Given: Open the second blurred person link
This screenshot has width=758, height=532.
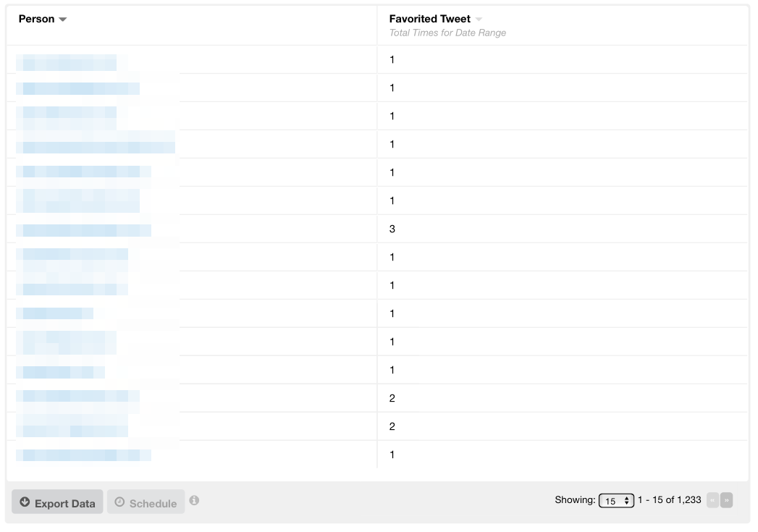Looking at the screenshot, I should tap(78, 88).
